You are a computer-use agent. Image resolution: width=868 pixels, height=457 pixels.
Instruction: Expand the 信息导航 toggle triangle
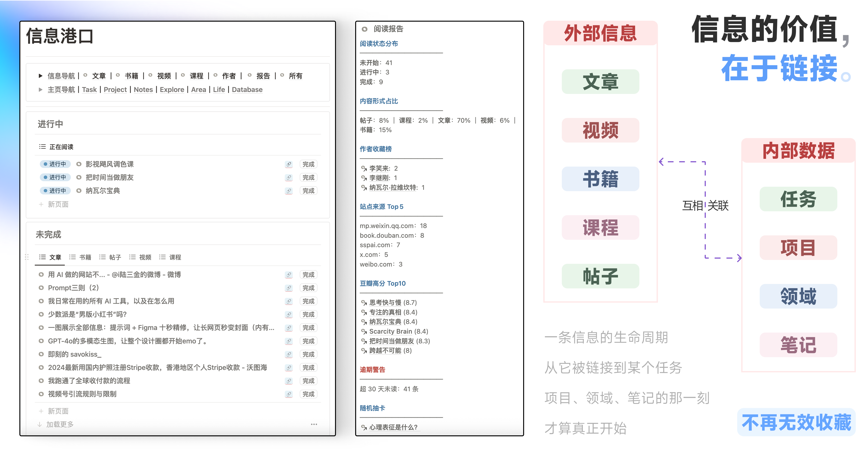(x=40, y=76)
